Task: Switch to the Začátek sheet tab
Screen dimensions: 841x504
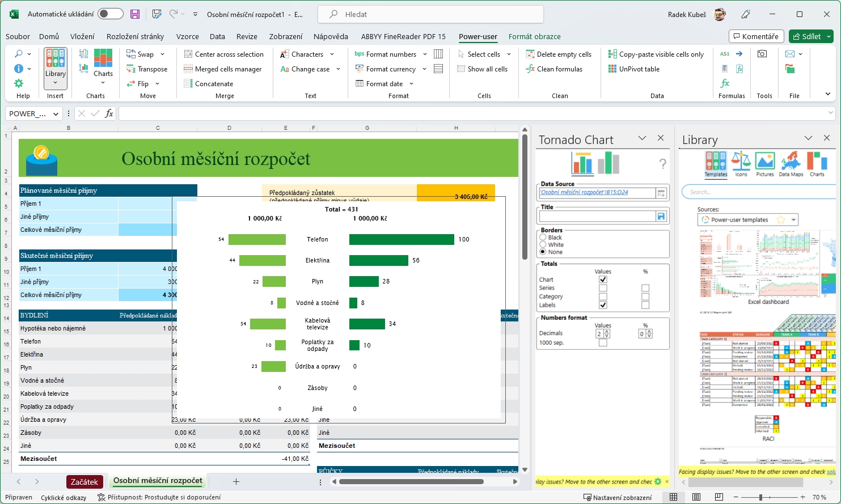Action: (84, 482)
